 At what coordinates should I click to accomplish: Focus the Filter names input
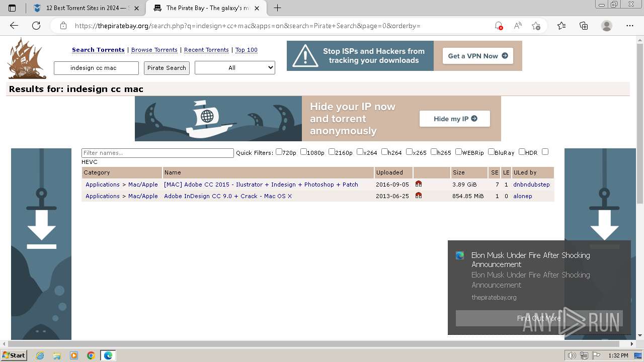pos(158,153)
